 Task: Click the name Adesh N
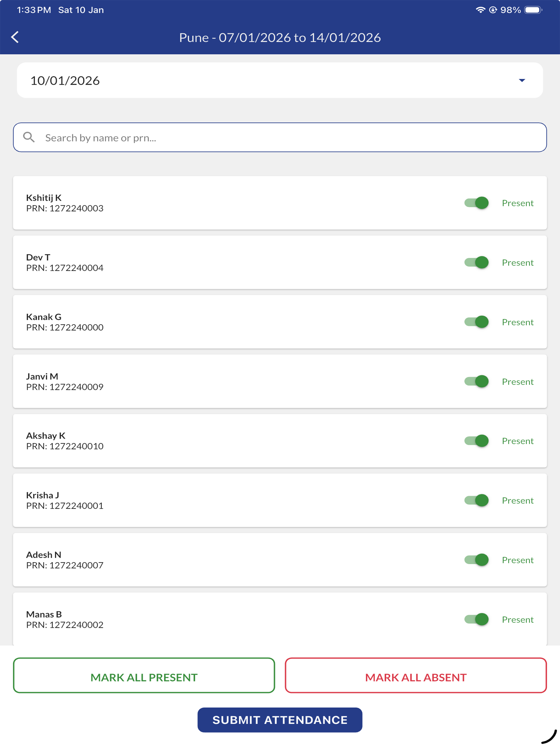coord(44,555)
